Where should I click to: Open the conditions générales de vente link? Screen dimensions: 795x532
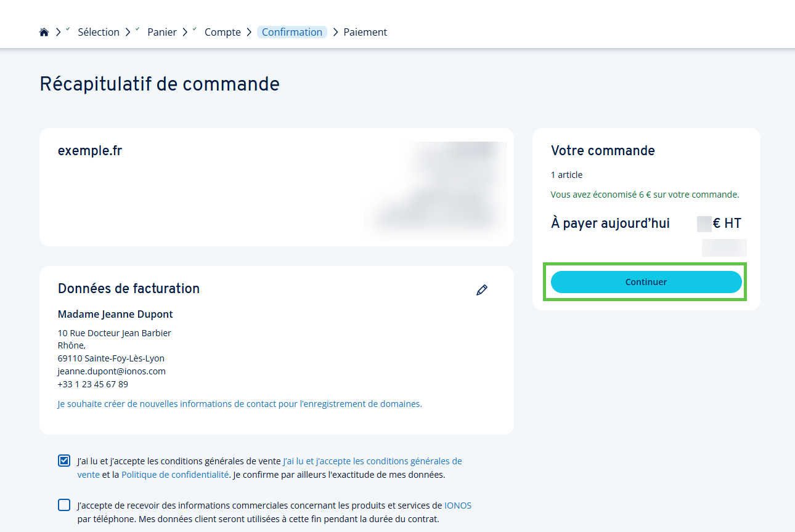372,461
